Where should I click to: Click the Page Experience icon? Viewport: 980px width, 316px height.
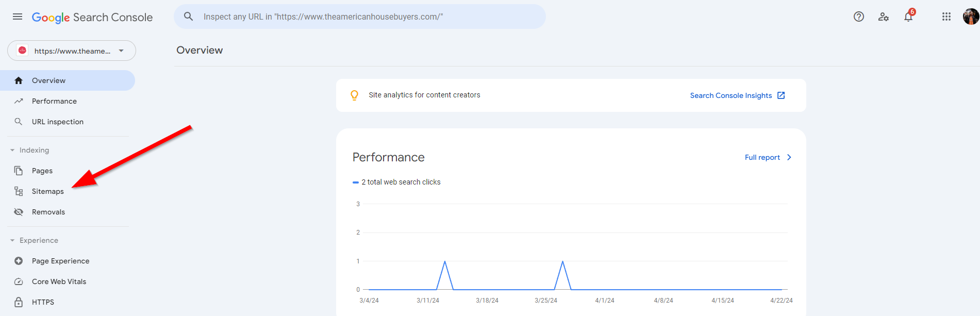coord(19,261)
